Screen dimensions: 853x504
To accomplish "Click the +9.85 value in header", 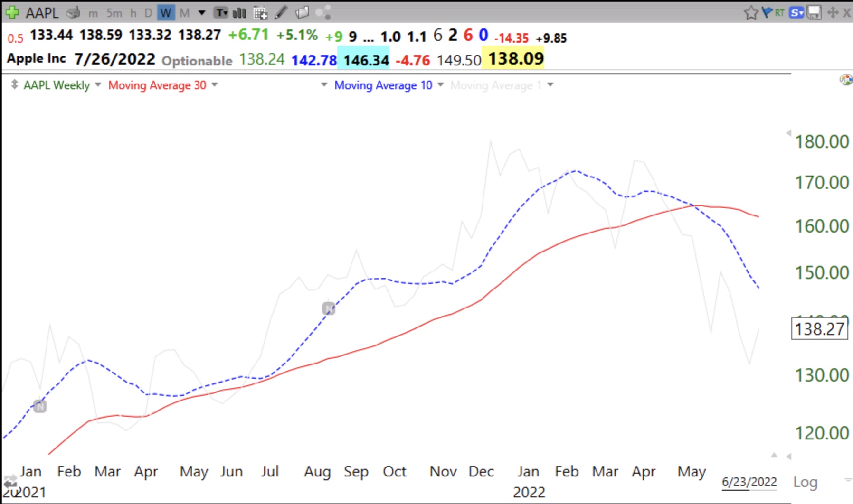I will click(x=551, y=38).
